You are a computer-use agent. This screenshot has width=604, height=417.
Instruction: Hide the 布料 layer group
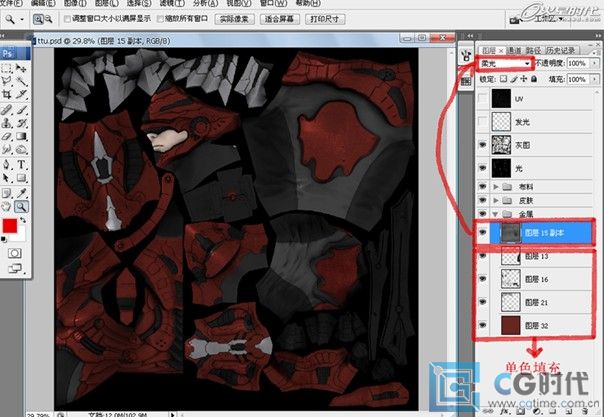click(x=482, y=187)
